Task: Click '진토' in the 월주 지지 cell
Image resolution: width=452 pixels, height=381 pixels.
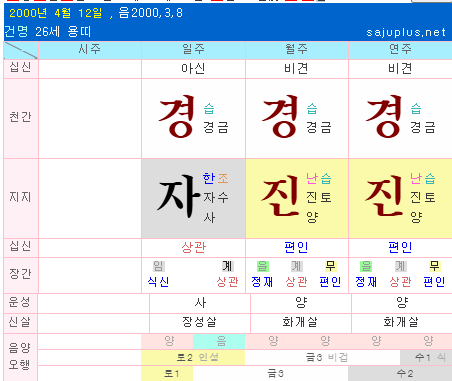Action: (319, 198)
